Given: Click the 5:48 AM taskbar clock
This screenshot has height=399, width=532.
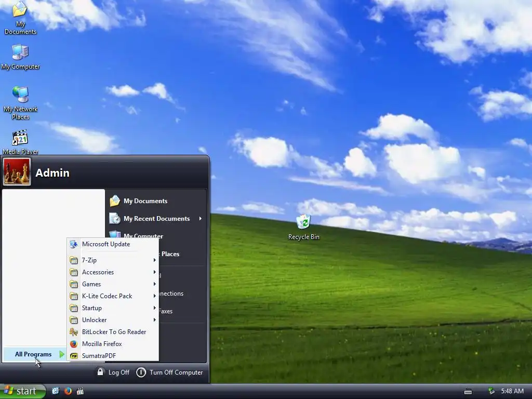Looking at the screenshot, I should click(x=512, y=391).
